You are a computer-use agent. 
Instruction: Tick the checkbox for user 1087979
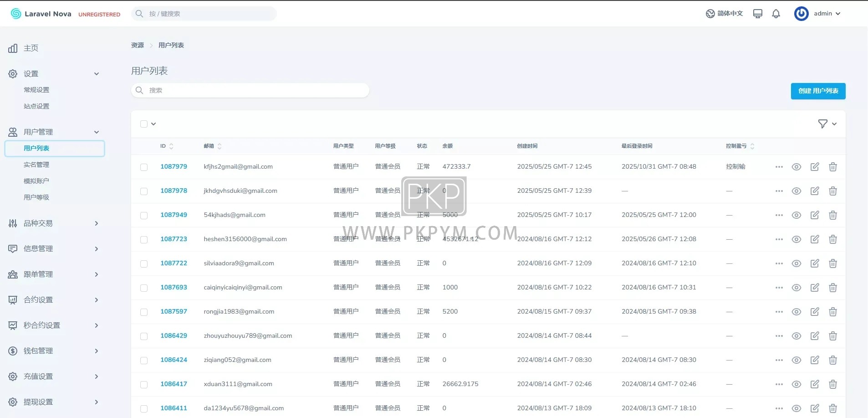click(144, 167)
